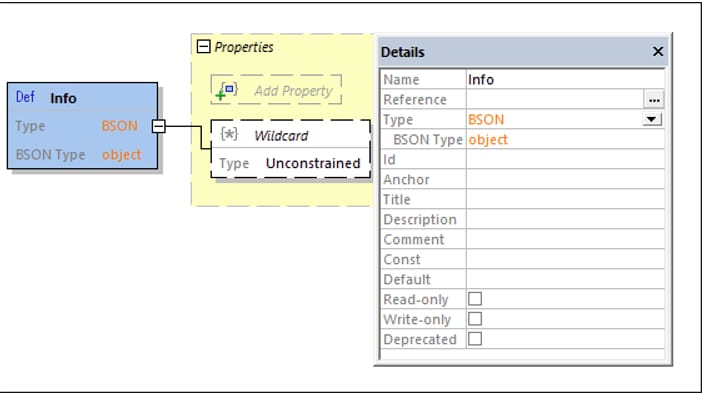Screen dimensions: 703x393
Task: Click the Default value field
Action: tap(565, 280)
